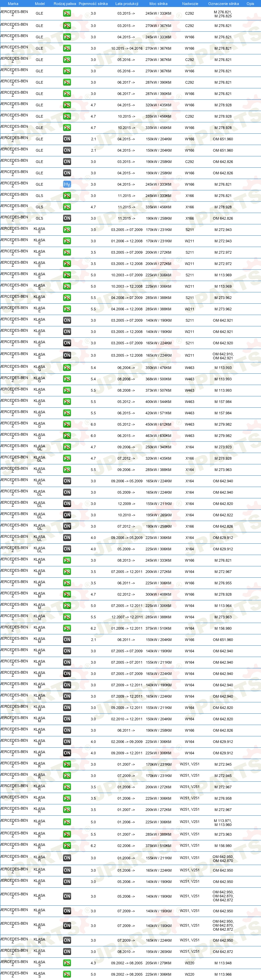Select engine code cell 'OM 642.920'

pyautogui.click(x=223, y=343)
